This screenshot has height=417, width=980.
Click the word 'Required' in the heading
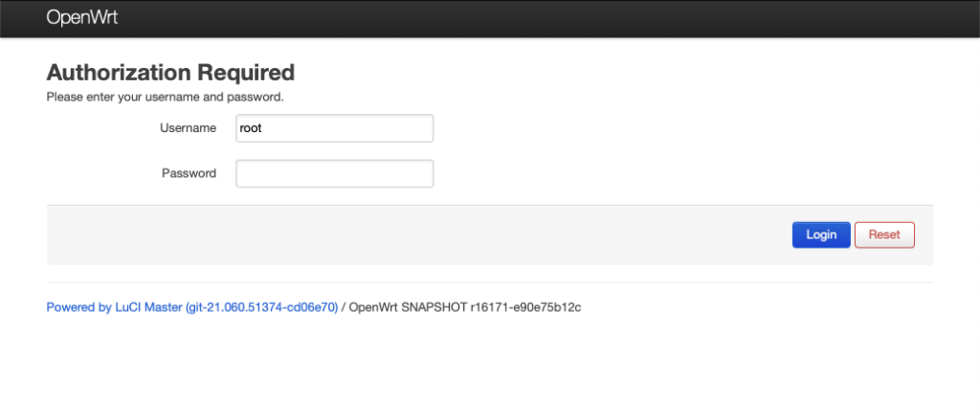246,73
